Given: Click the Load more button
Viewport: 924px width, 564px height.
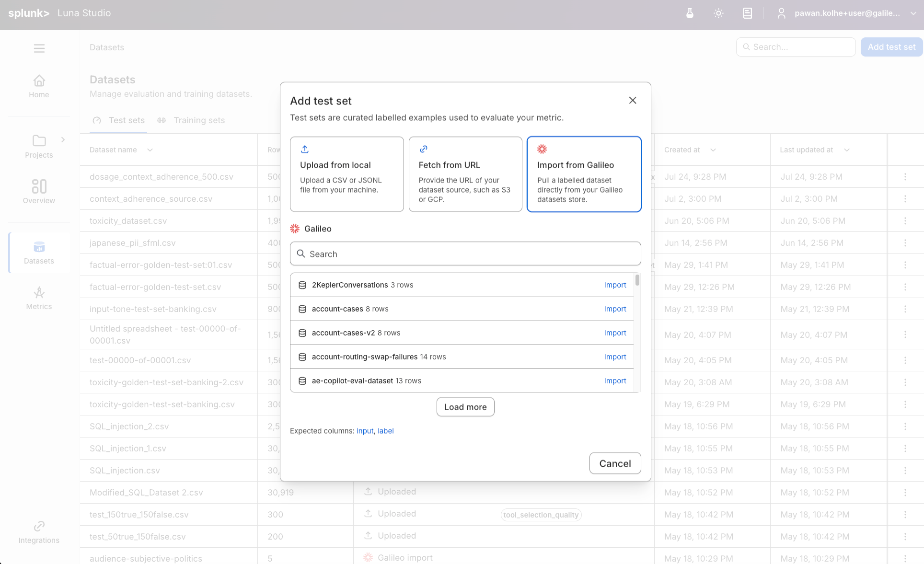Looking at the screenshot, I should pos(465,407).
